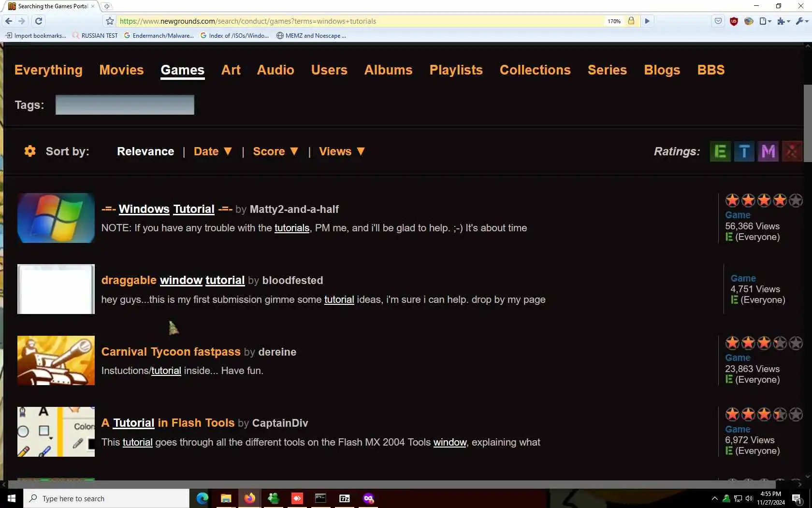Viewport: 812px width, 508px height.
Task: Open the puzzle-piece add-ons menu
Action: 783,21
